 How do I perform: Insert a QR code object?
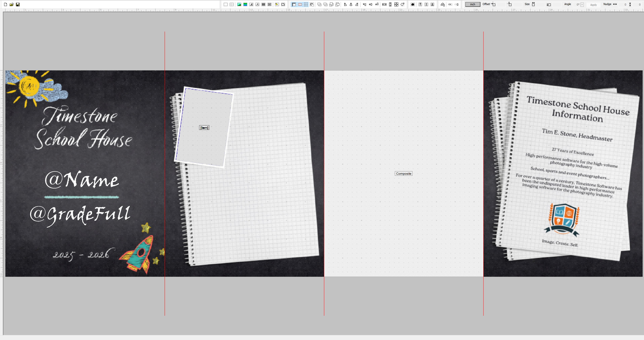tap(270, 4)
